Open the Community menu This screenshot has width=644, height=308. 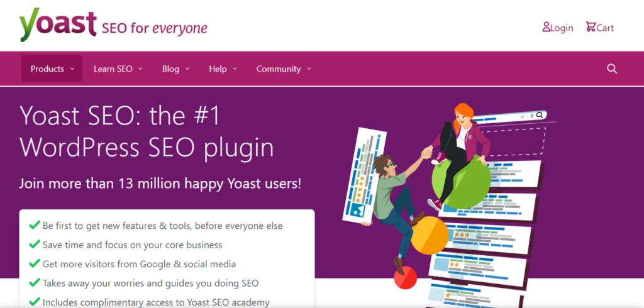coord(284,69)
